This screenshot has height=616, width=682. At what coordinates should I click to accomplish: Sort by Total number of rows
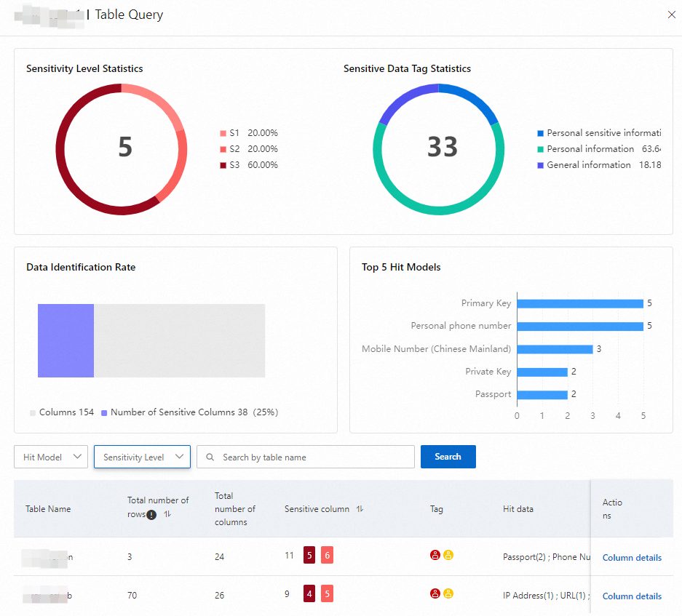pyautogui.click(x=167, y=514)
